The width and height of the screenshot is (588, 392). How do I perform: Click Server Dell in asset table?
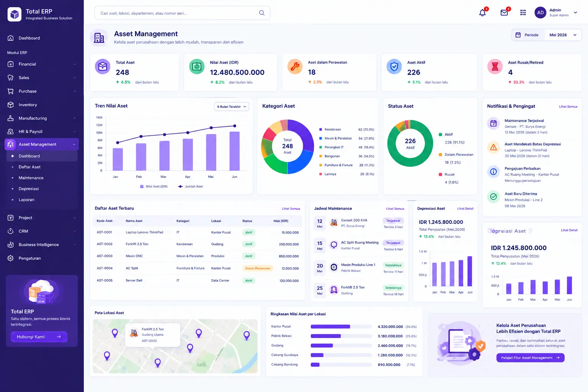(134, 281)
